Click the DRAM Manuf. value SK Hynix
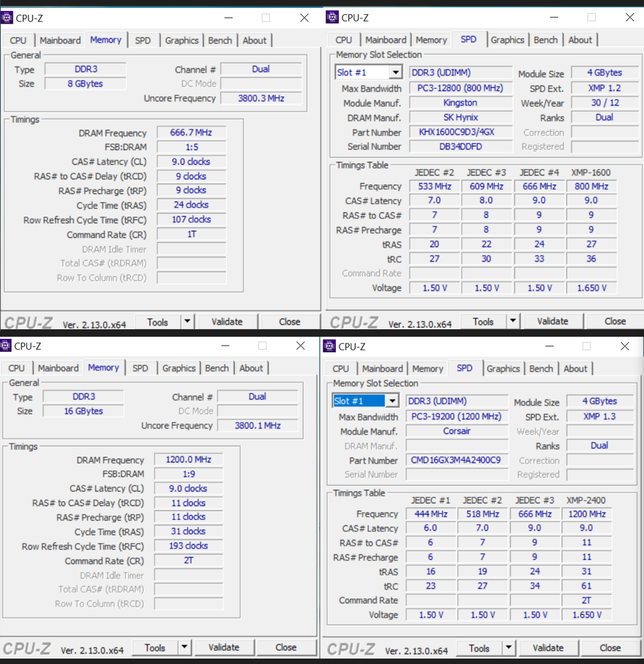Viewport: 644px width, 664px height. pyautogui.click(x=461, y=117)
